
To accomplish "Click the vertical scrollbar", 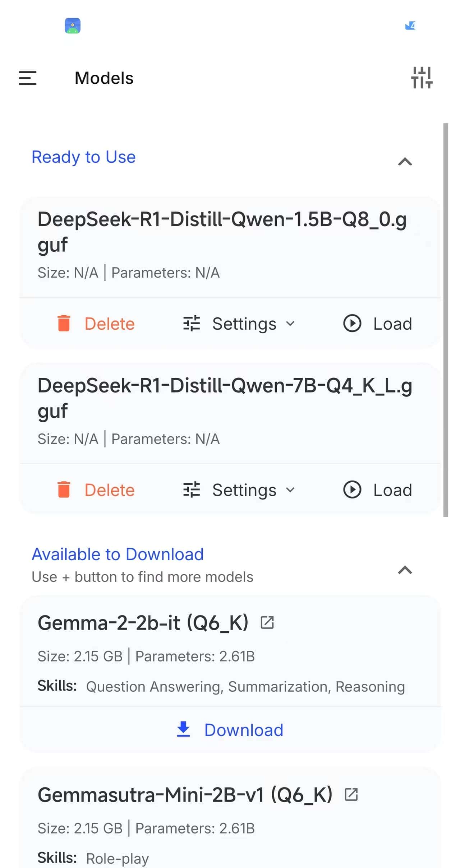I will click(x=446, y=320).
